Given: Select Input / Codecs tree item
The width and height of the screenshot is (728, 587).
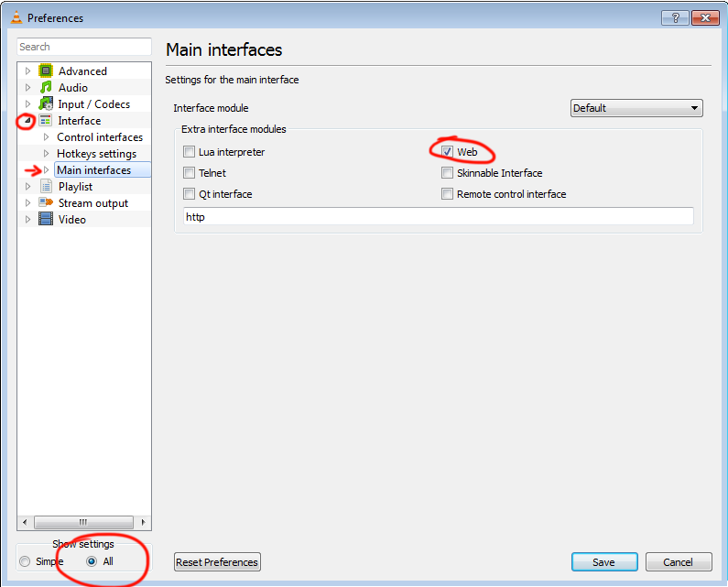Looking at the screenshot, I should (x=93, y=104).
